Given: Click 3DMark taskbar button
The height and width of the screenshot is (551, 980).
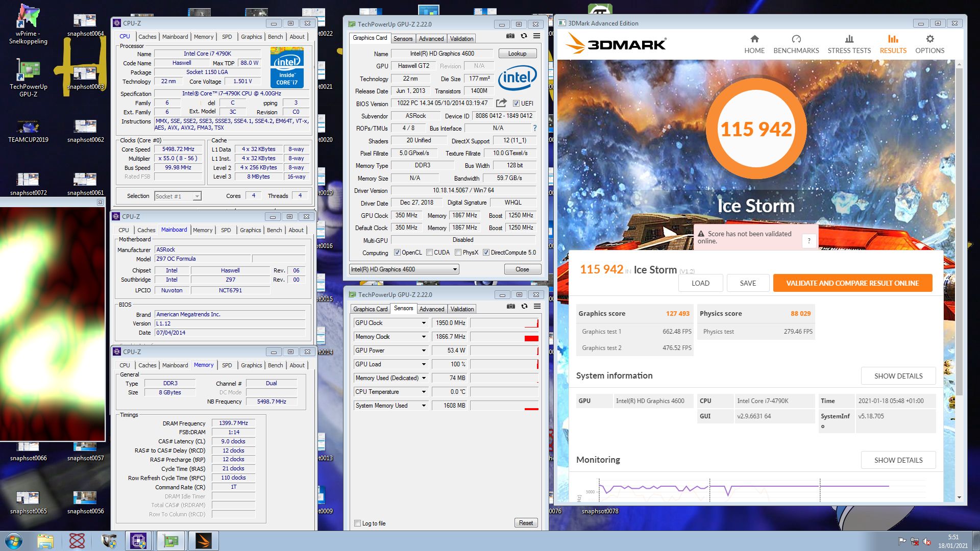Looking at the screenshot, I should pyautogui.click(x=203, y=541).
